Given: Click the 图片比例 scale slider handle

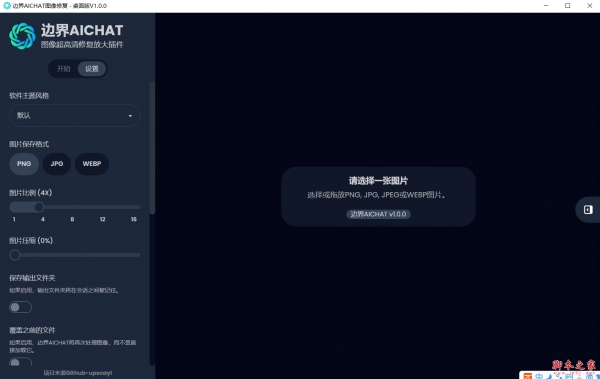Looking at the screenshot, I should click(39, 207).
